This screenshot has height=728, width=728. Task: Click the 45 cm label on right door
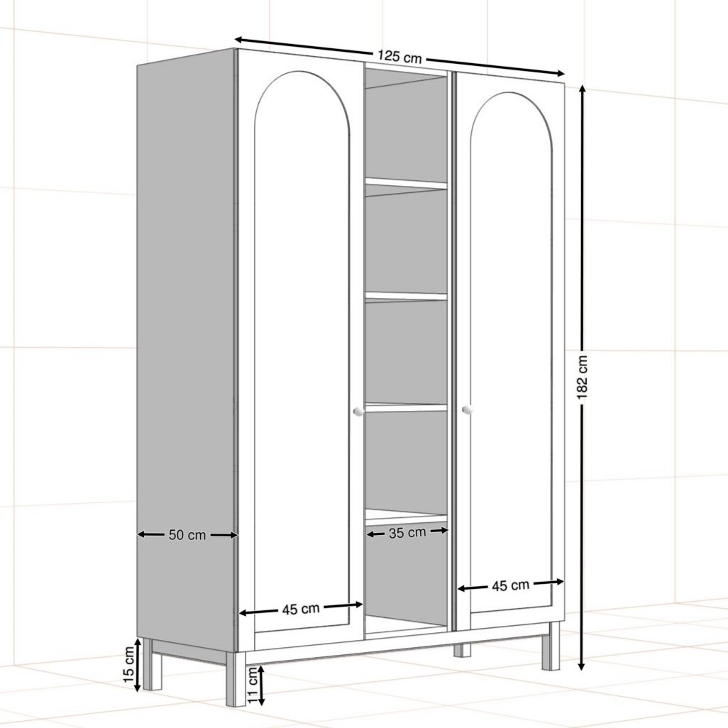510,585
